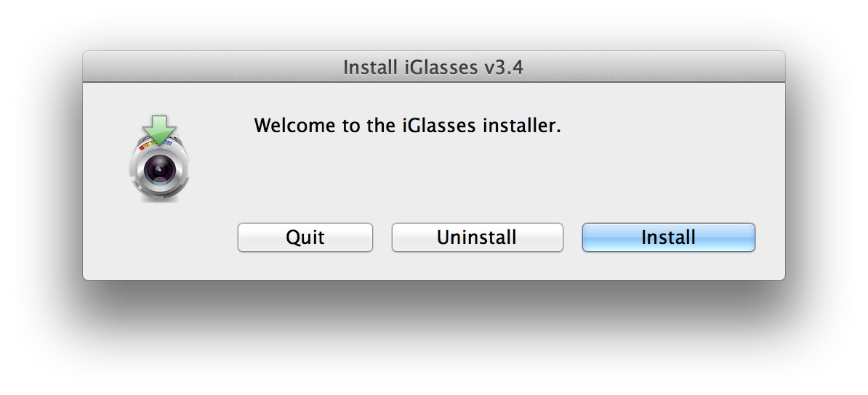Click the Install button

coord(668,237)
